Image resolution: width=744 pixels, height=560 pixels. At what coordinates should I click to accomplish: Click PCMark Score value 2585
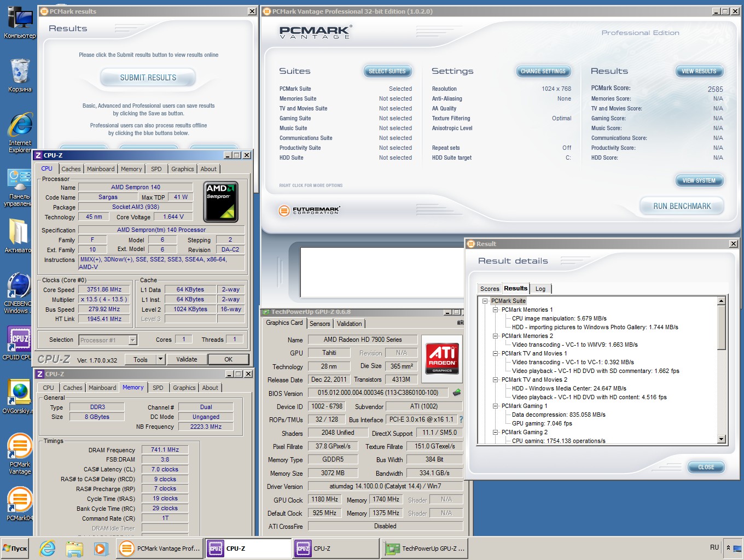click(x=715, y=89)
